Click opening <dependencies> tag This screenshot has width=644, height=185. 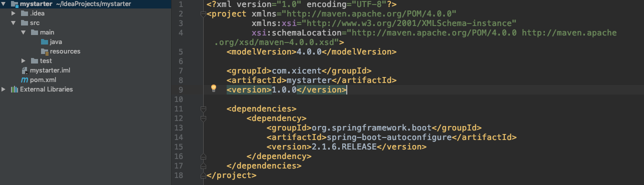(261, 108)
